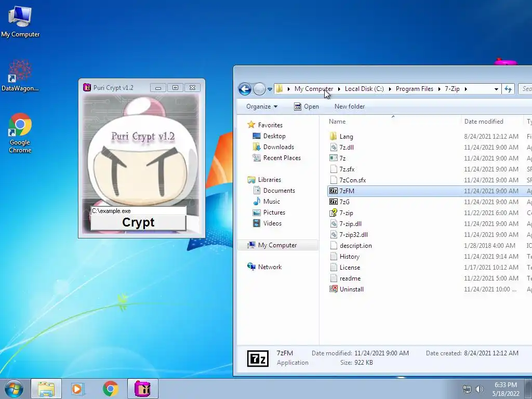This screenshot has width=532, height=399.
Task: Open Windows Explorer from taskbar
Action: [x=46, y=389]
